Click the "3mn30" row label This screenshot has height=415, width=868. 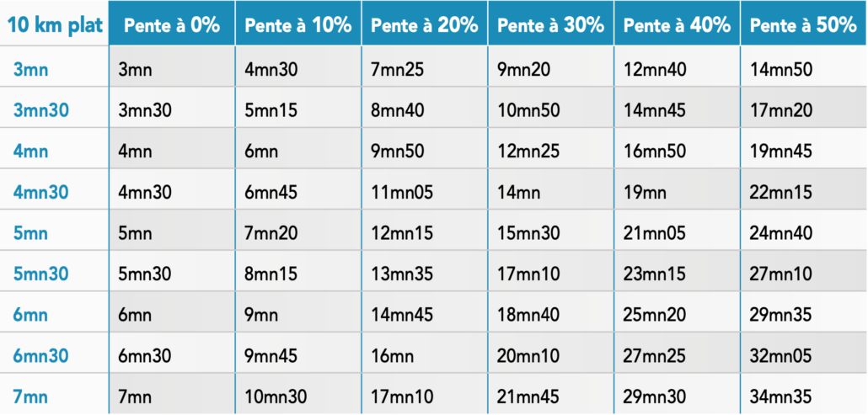click(41, 110)
